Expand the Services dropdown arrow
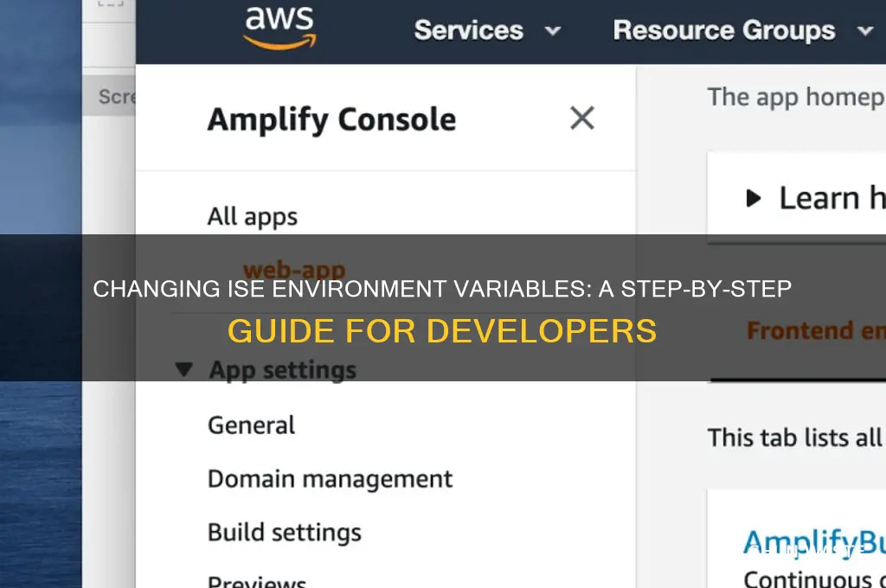The image size is (886, 588). click(553, 31)
